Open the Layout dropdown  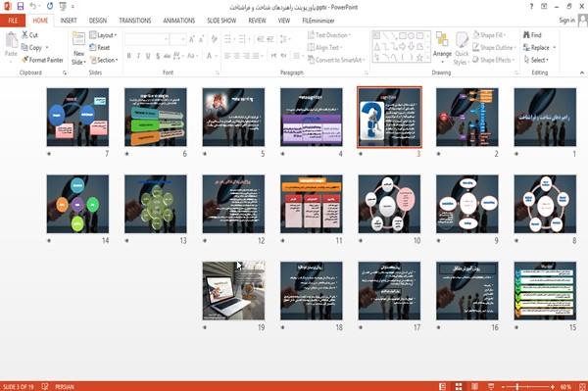pos(103,35)
